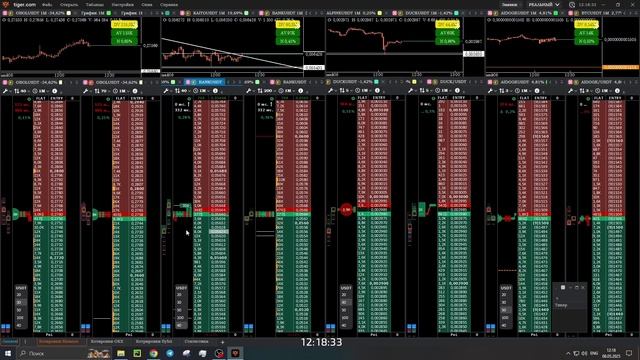Choose 50 USDT volume preset in leftmost OBOLUSDT order book
This screenshot has height=360, width=640.
(x=19, y=310)
